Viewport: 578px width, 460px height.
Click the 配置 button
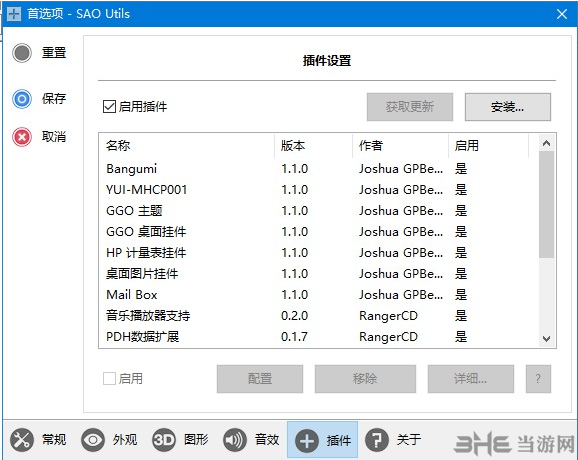click(x=260, y=379)
